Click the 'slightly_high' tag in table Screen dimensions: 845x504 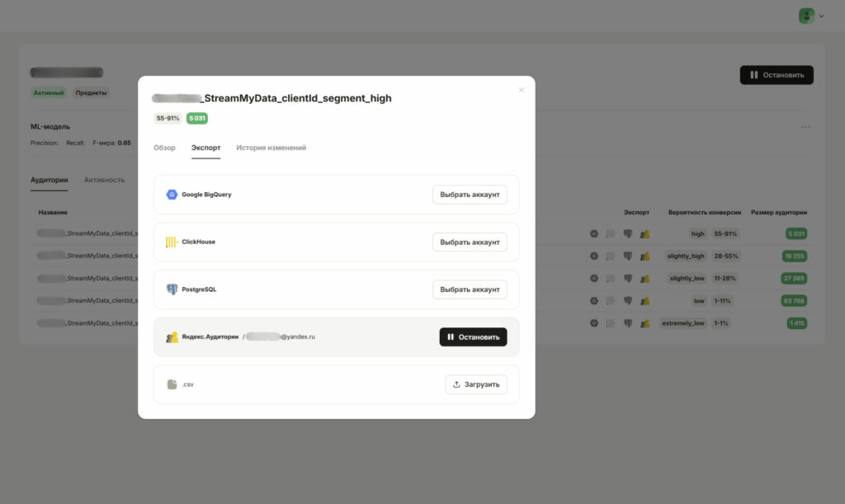[x=686, y=256]
